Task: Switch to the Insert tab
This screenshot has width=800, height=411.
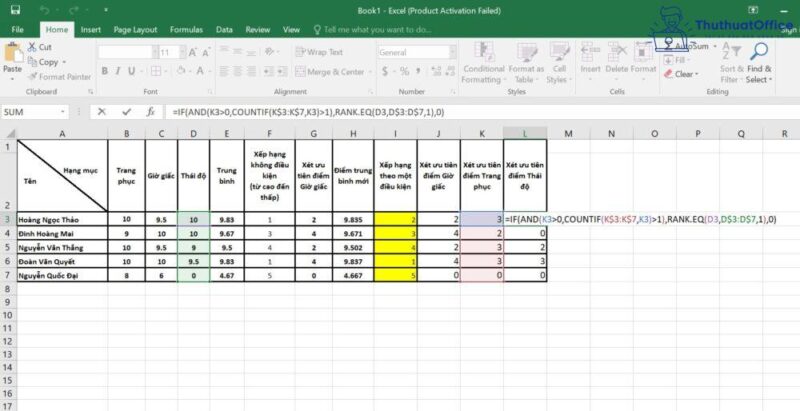Action: (x=91, y=30)
